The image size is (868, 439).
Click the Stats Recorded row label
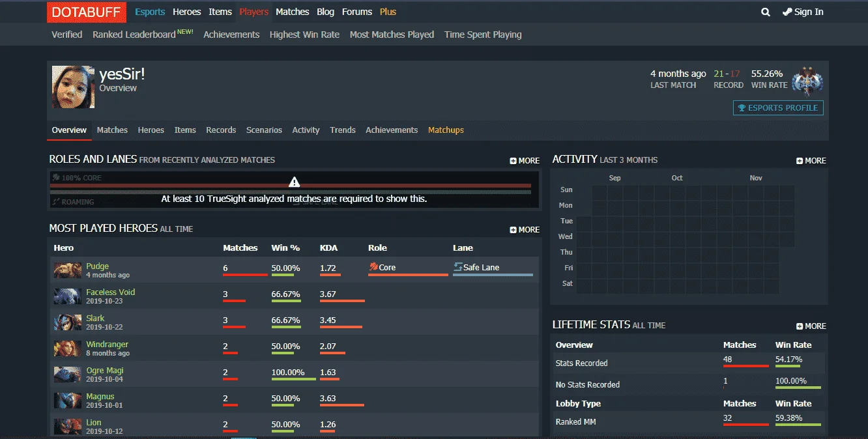tap(581, 363)
